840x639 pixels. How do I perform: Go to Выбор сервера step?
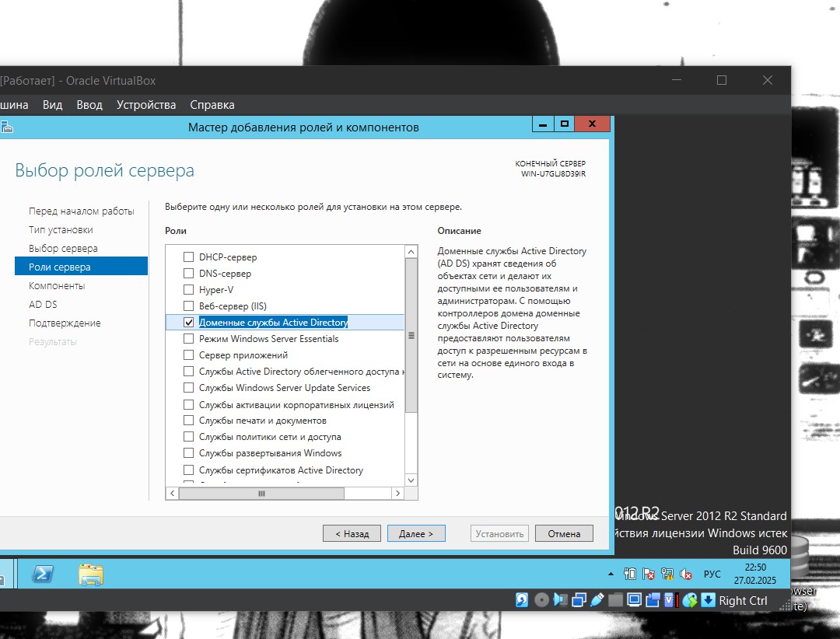63,249
